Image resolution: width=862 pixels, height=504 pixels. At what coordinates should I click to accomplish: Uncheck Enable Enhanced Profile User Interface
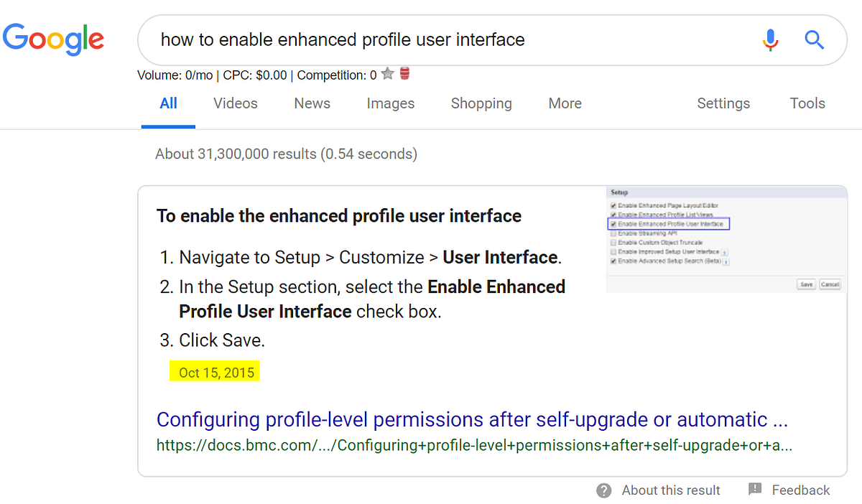click(x=613, y=225)
